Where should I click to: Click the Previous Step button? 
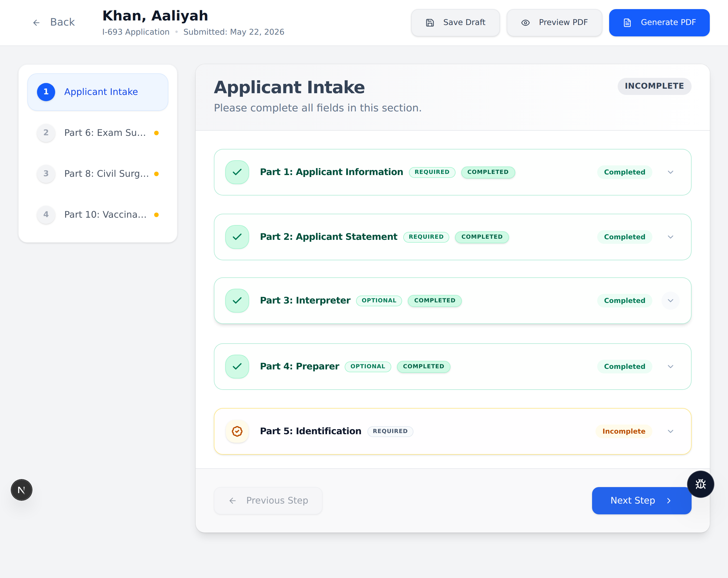pyautogui.click(x=268, y=501)
